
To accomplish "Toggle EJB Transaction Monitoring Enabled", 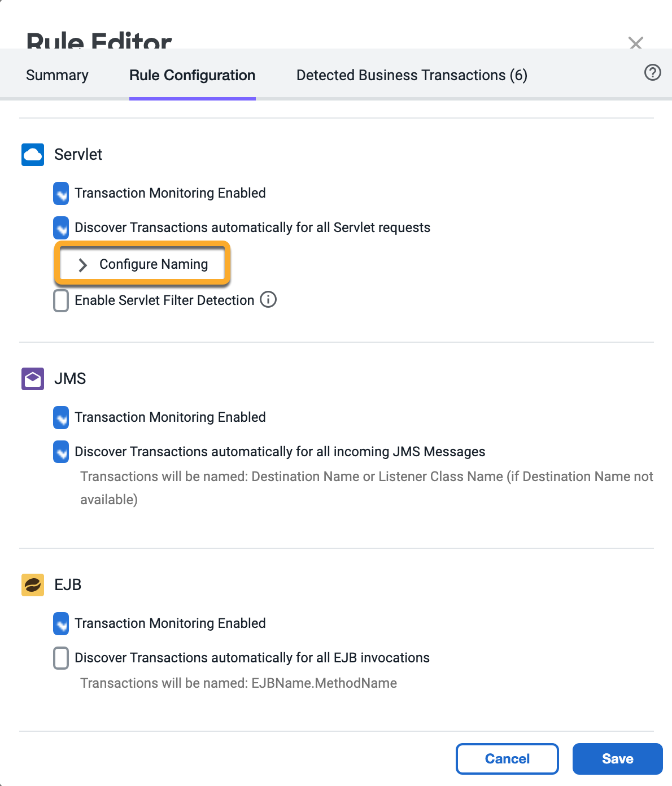I will tap(61, 623).
